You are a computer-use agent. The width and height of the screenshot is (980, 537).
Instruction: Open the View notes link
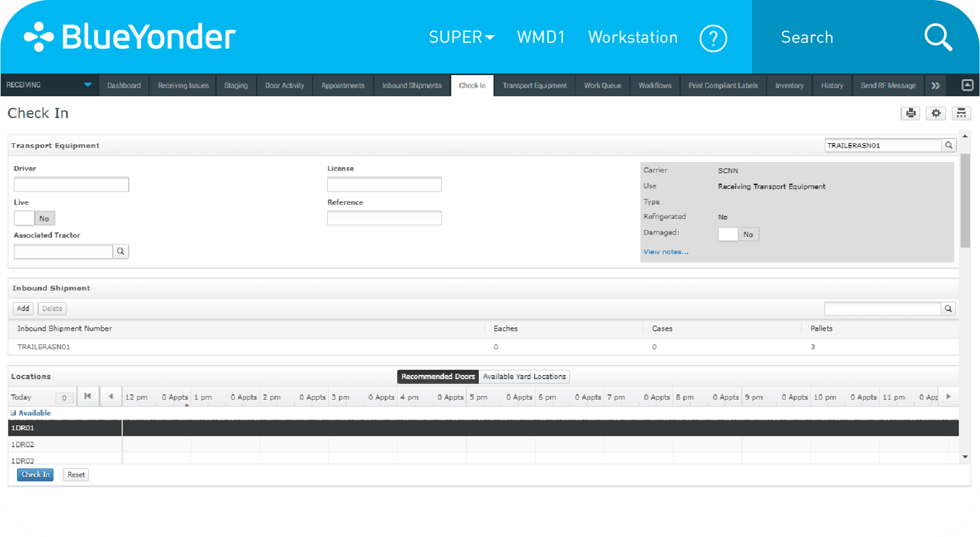pos(665,252)
